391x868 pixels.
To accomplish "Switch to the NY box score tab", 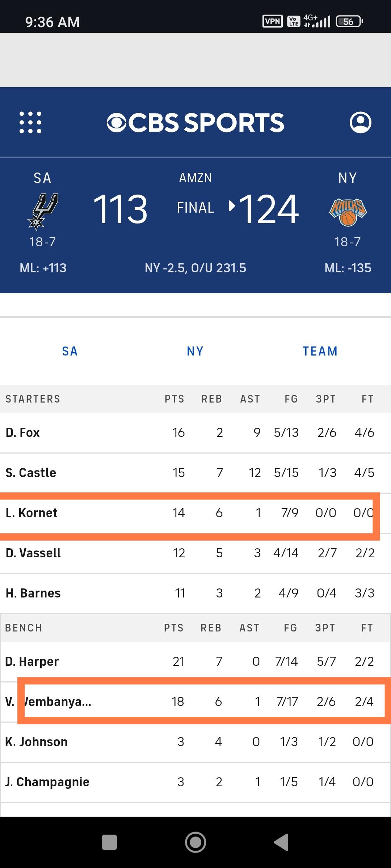I will (x=195, y=351).
